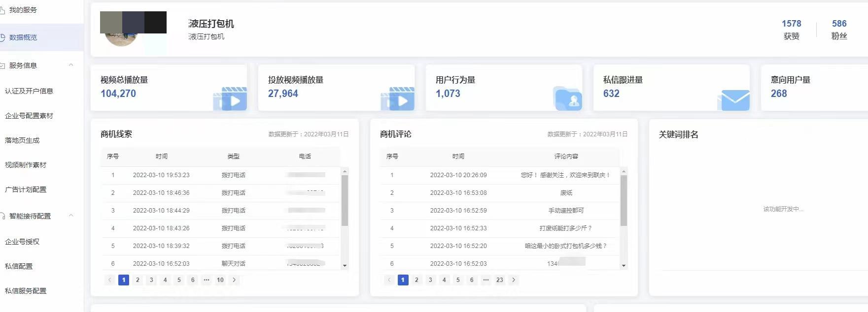Go to next page in 商机评论 pagination
The height and width of the screenshot is (312, 868).
coord(514,280)
